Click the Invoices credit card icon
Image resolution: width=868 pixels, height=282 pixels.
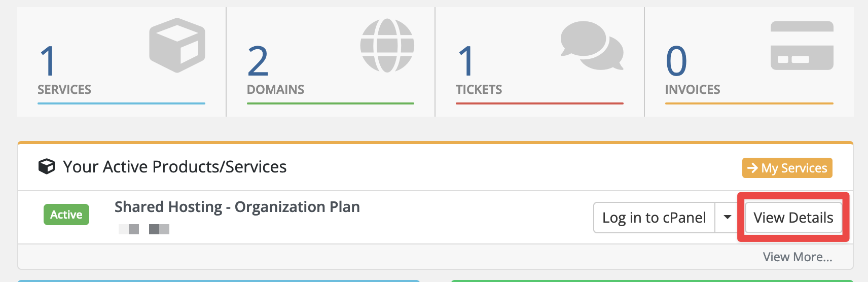point(802,45)
